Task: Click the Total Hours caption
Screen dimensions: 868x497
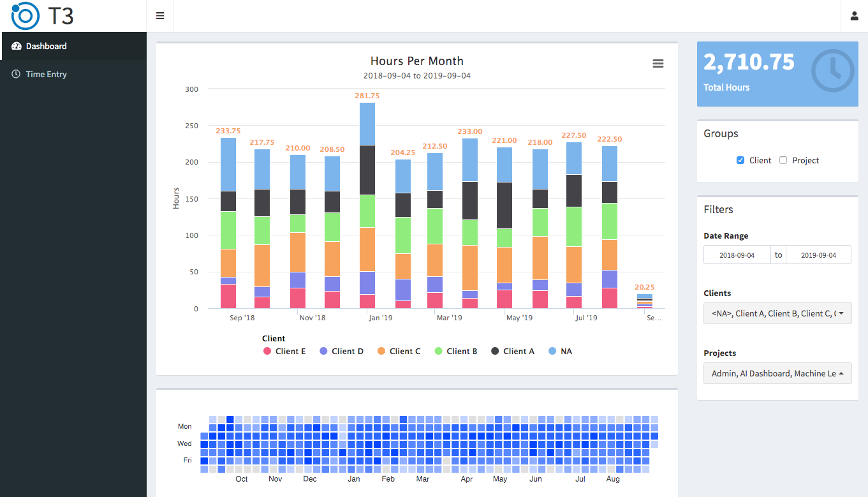Action: click(726, 87)
